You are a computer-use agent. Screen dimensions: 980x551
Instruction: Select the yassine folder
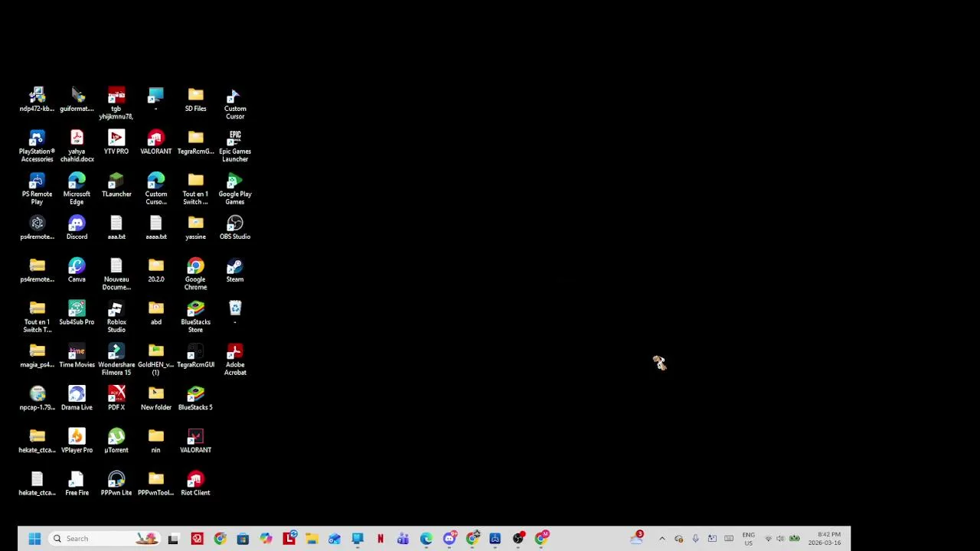tap(195, 227)
